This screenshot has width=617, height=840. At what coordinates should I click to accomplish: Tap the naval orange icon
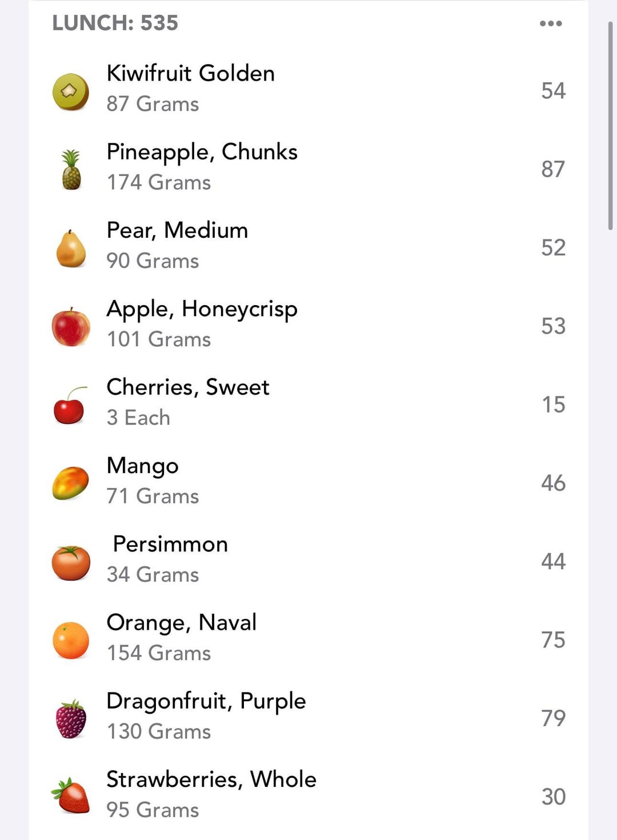(71, 641)
